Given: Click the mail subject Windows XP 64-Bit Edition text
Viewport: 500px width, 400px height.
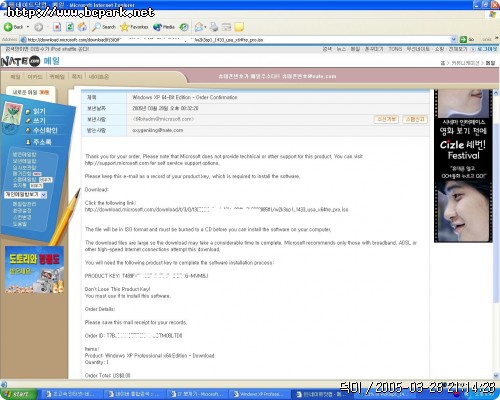Looking at the screenshot, I should coord(185,97).
